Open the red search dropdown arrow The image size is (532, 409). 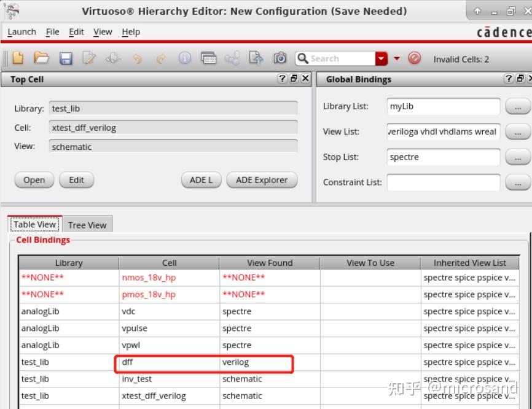click(381, 59)
